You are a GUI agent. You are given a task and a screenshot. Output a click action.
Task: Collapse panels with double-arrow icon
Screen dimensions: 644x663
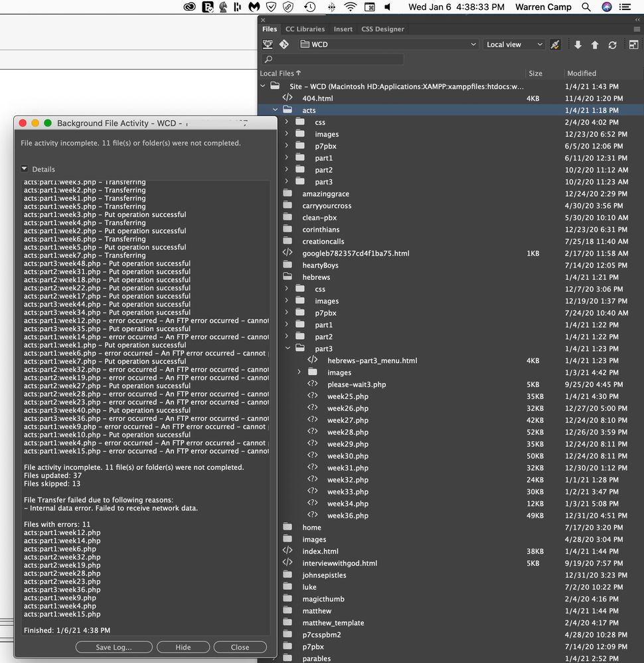(637, 20)
